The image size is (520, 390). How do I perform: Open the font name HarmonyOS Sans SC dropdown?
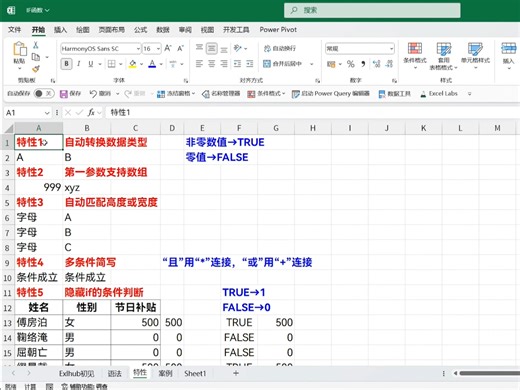click(138, 49)
